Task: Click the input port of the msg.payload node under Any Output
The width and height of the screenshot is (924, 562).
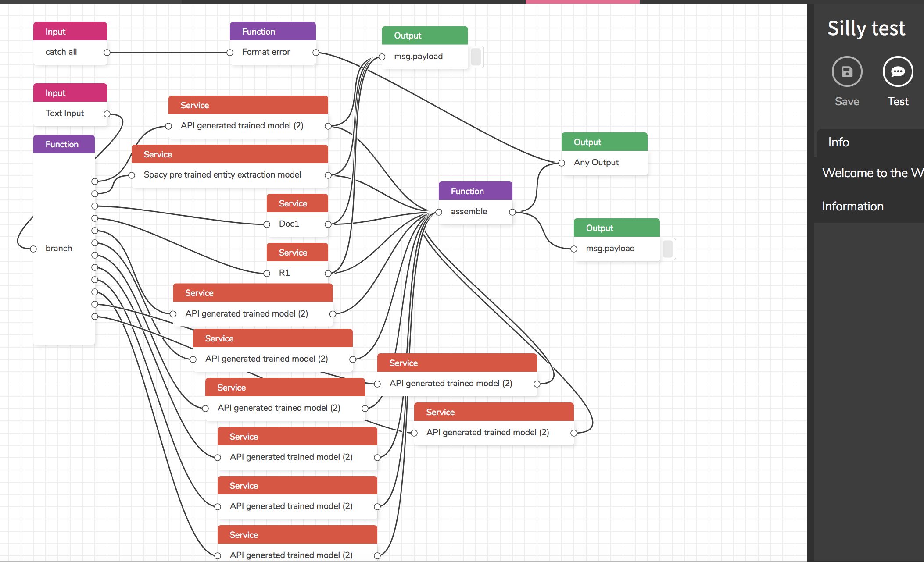Action: coord(574,249)
